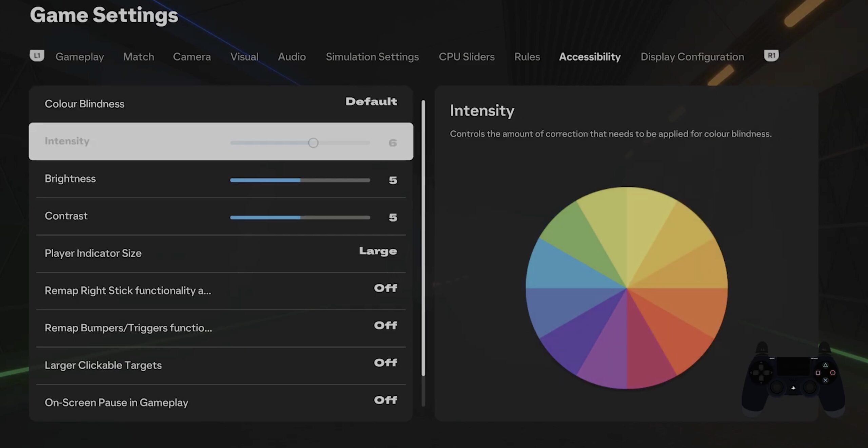Viewport: 868px width, 448px height.
Task: Toggle Larger Clickable Targets Off
Action: tap(386, 363)
